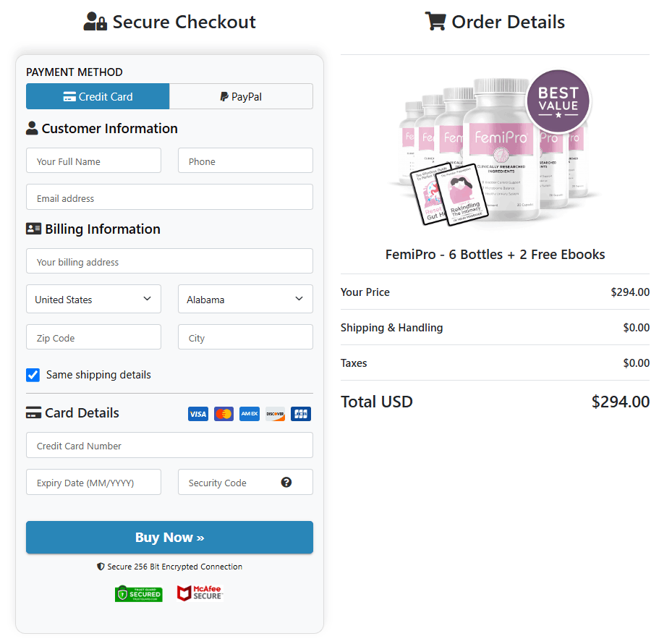672x644 pixels.
Task: Select the JCB card icon
Action: point(301,413)
